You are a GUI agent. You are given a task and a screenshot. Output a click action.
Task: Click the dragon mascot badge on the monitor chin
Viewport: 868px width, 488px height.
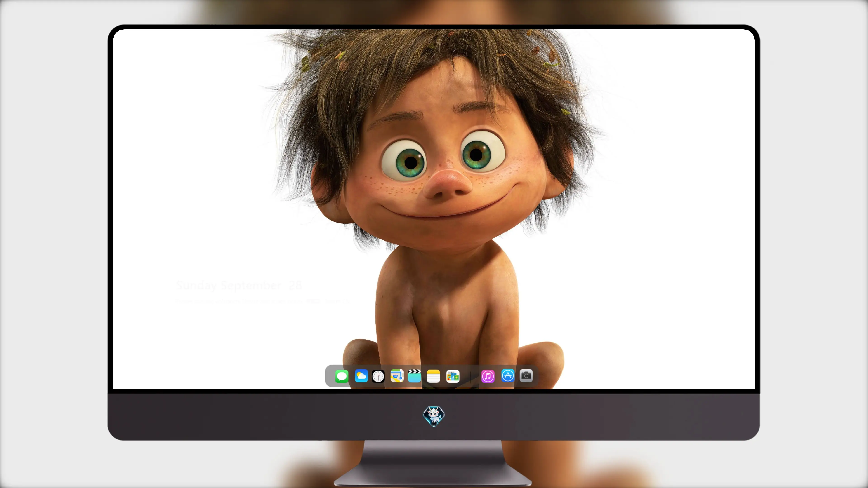434,416
